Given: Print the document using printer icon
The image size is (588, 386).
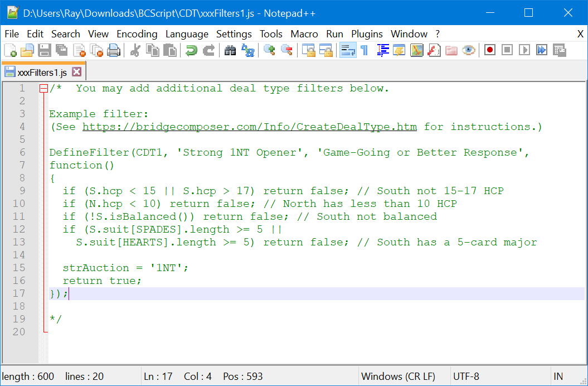Looking at the screenshot, I should 114,50.
